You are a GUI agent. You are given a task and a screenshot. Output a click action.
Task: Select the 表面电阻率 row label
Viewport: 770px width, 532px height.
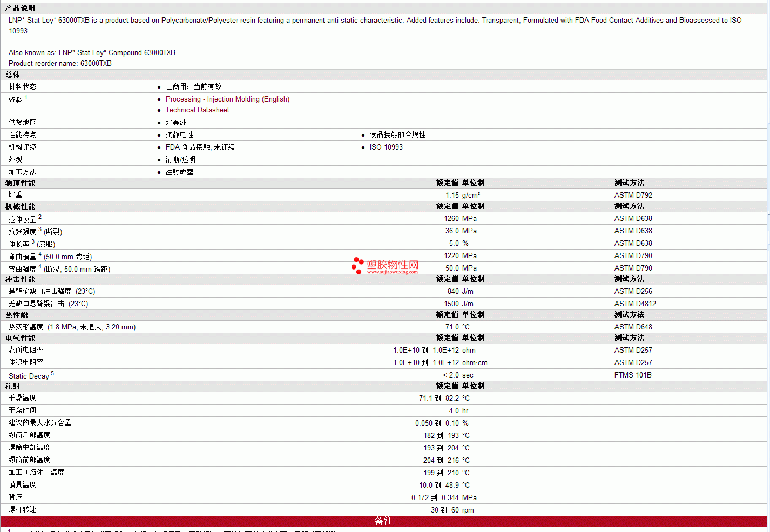coord(26,351)
